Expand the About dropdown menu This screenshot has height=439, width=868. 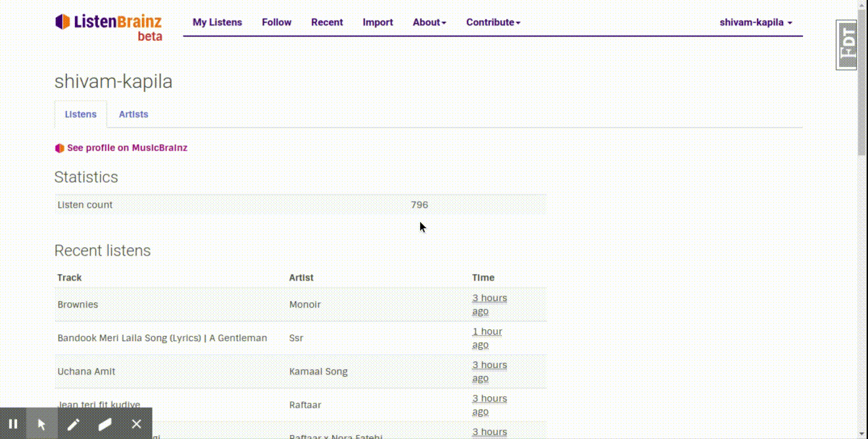429,22
